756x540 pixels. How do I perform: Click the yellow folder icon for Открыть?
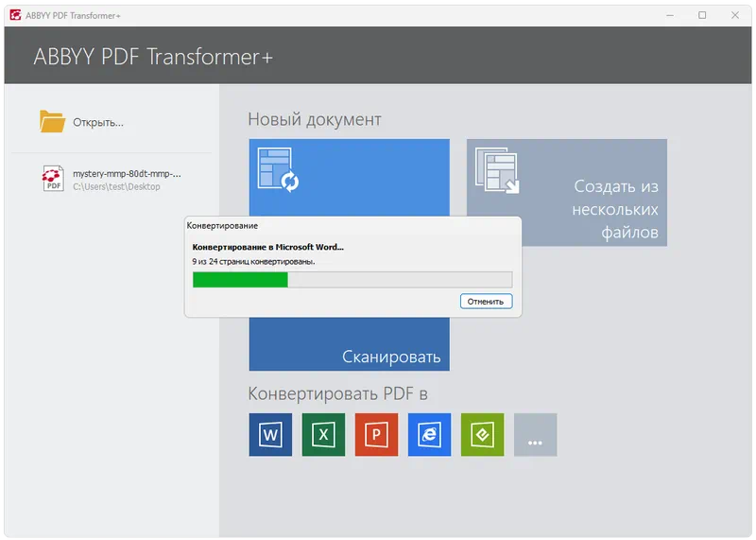coord(52,121)
